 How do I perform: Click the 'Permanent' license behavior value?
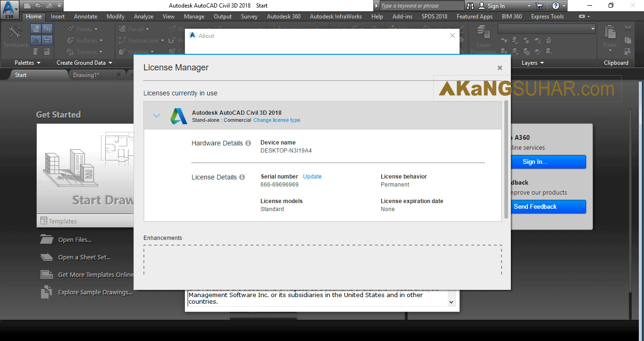(x=395, y=185)
